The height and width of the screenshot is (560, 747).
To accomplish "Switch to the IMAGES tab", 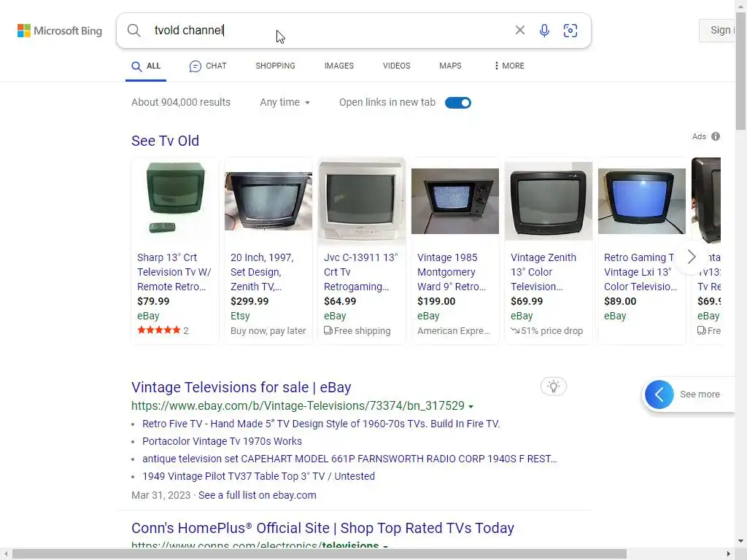I will tap(339, 66).
